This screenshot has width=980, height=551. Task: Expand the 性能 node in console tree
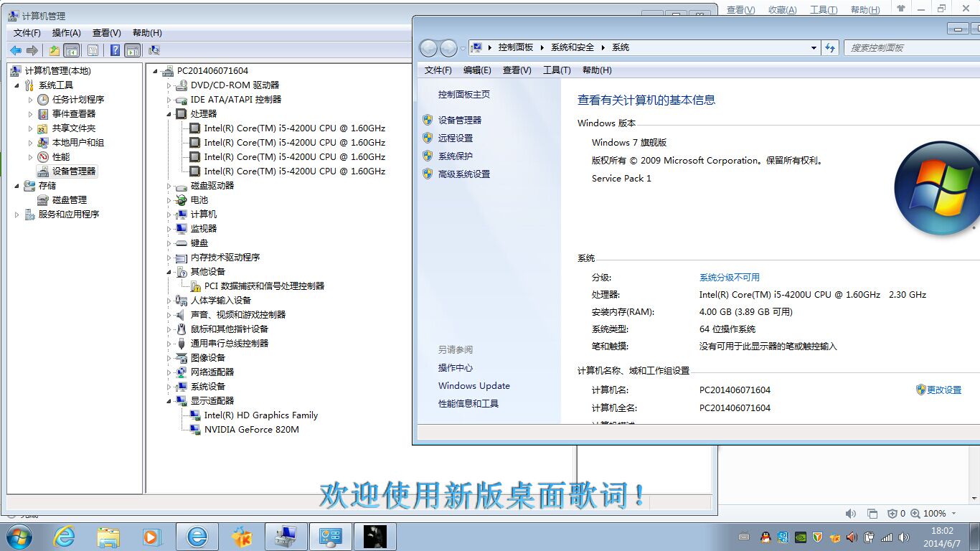click(31, 157)
